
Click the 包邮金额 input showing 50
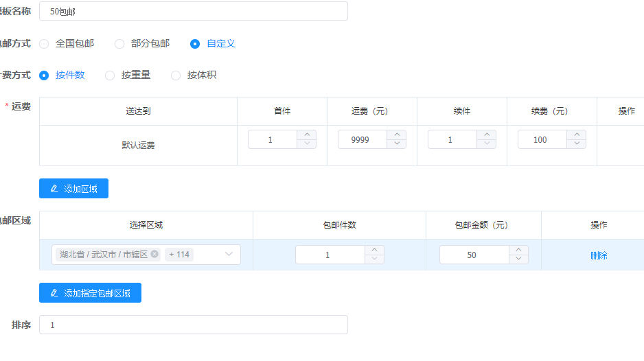[474, 255]
